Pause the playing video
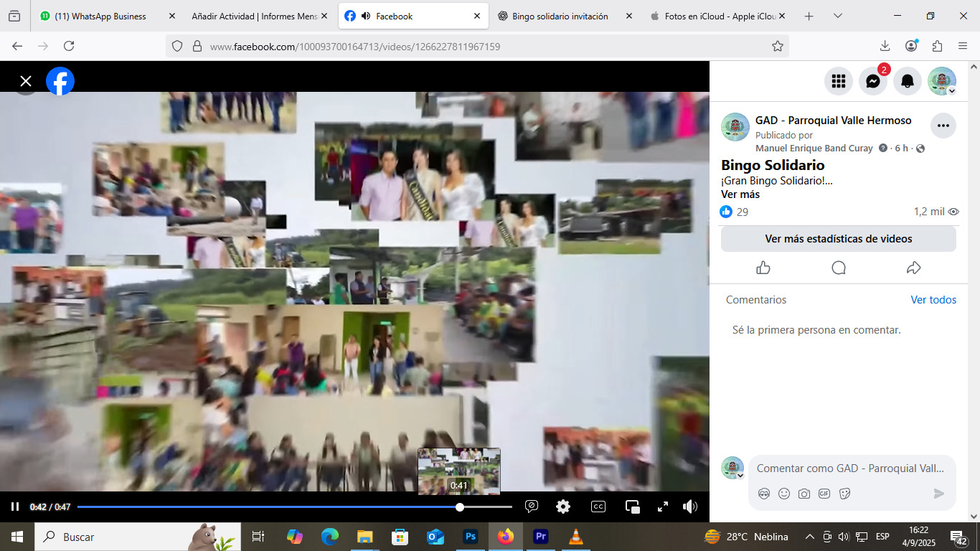 click(x=15, y=507)
